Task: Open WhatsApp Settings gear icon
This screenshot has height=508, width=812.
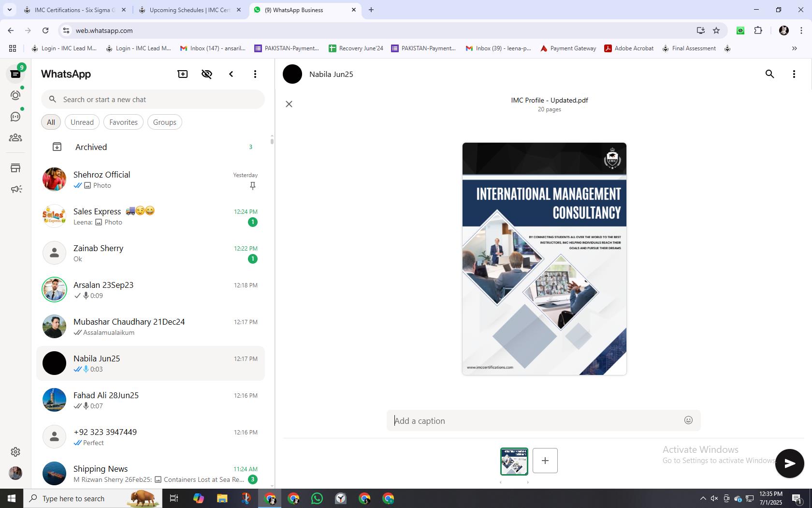Action: (15, 452)
